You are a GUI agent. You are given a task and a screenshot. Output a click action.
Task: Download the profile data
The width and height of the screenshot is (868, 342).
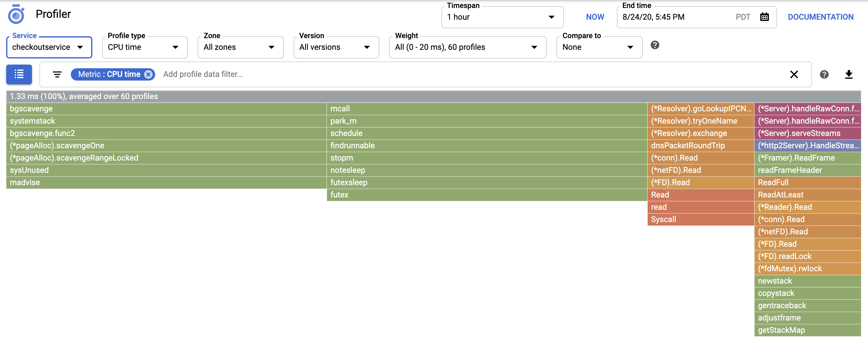pos(849,74)
